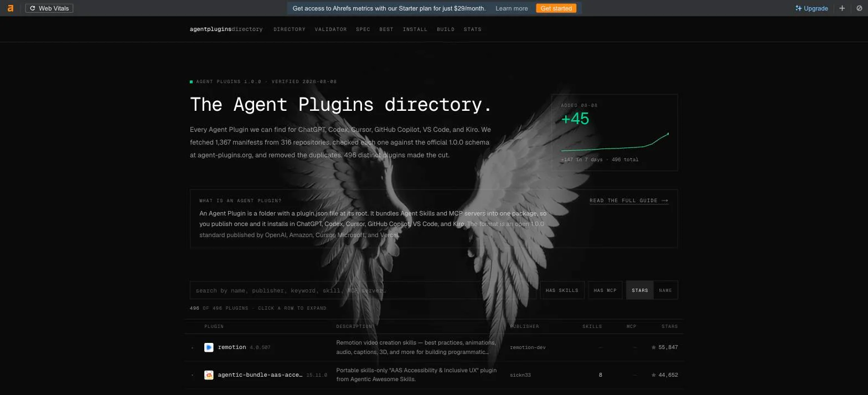
Task: Click publisher sickn33
Action: click(520, 375)
